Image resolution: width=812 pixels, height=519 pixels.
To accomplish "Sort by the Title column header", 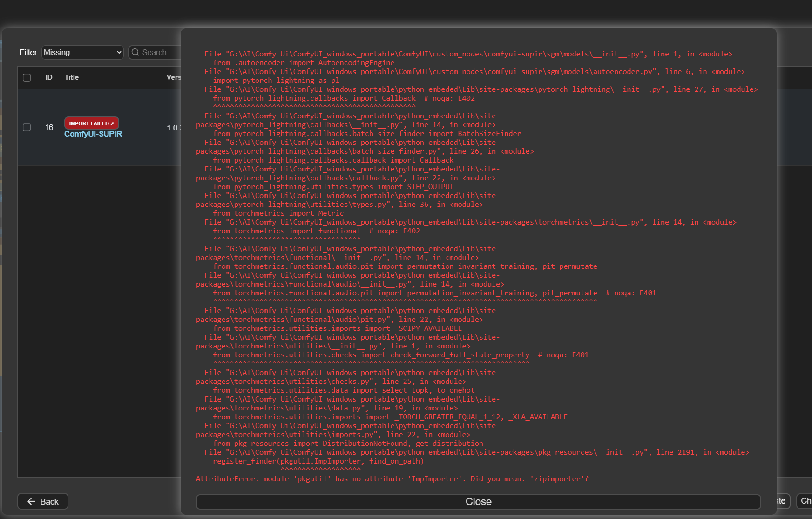I will coord(72,77).
